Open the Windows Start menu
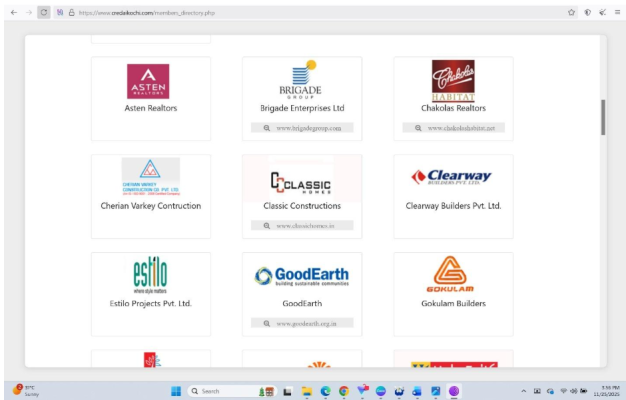Image resolution: width=626 pixels, height=400 pixels. point(177,390)
